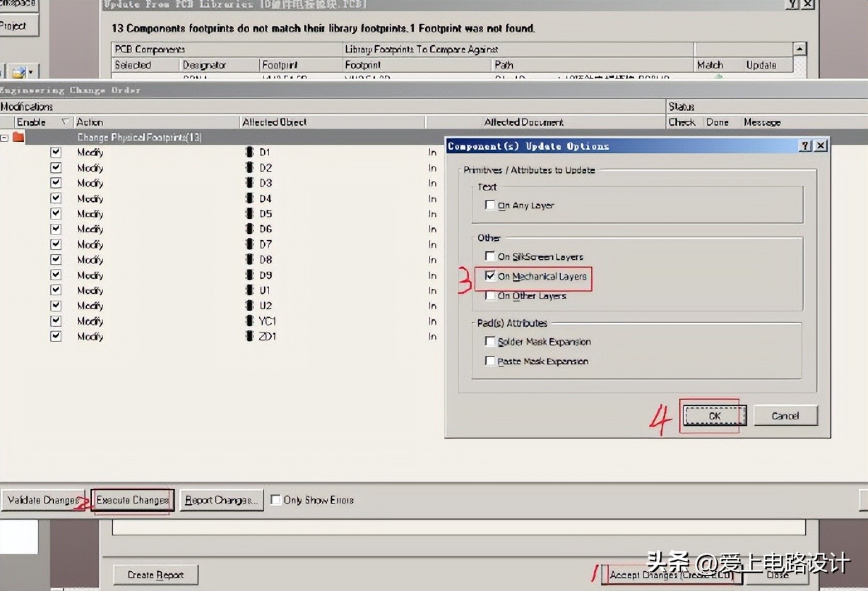Click the Validate Changes button
The image size is (868, 591).
[x=42, y=500]
